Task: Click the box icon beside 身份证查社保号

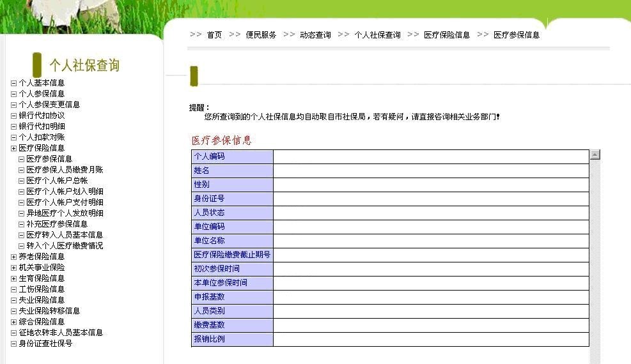Action: (13, 344)
